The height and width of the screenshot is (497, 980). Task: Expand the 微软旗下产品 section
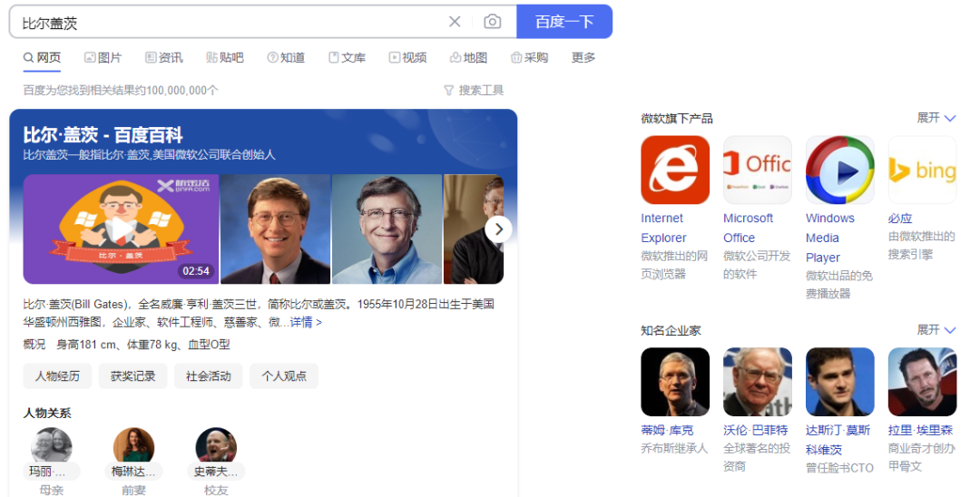(x=936, y=118)
